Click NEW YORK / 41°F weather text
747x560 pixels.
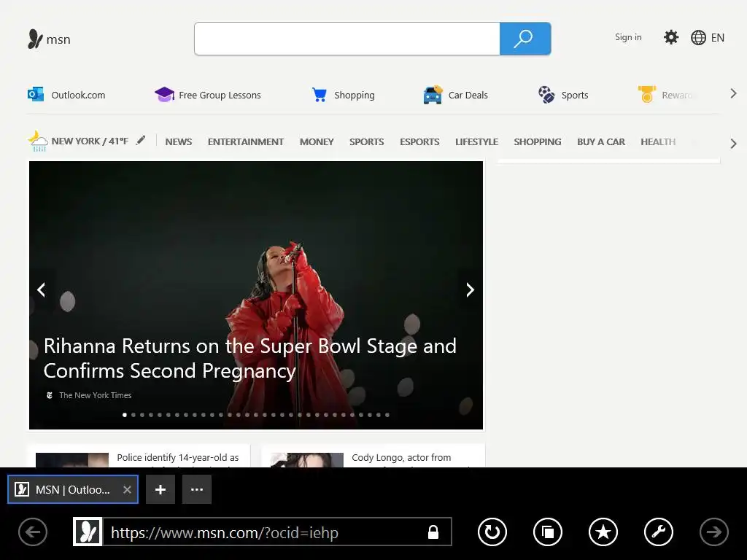pos(90,141)
